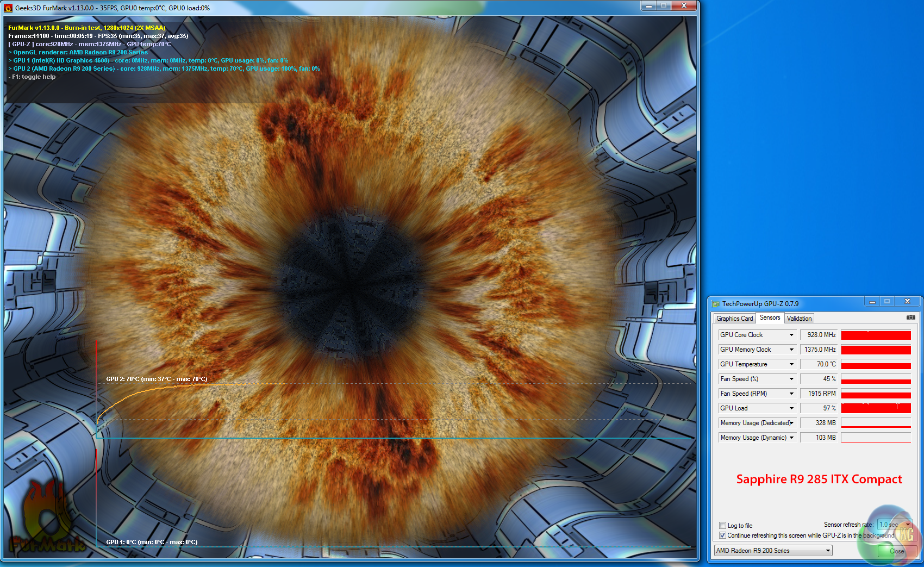
Task: Click the Fan Speed (%) history graph
Action: click(x=876, y=379)
